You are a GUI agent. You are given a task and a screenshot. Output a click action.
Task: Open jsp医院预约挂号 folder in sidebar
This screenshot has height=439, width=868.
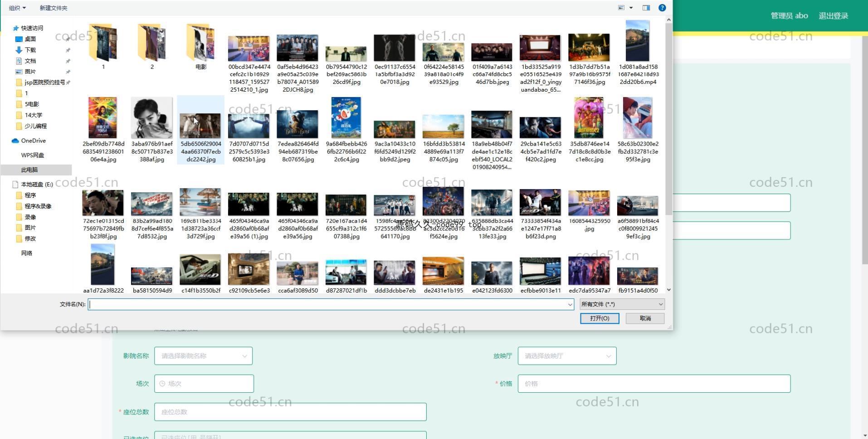click(x=44, y=83)
